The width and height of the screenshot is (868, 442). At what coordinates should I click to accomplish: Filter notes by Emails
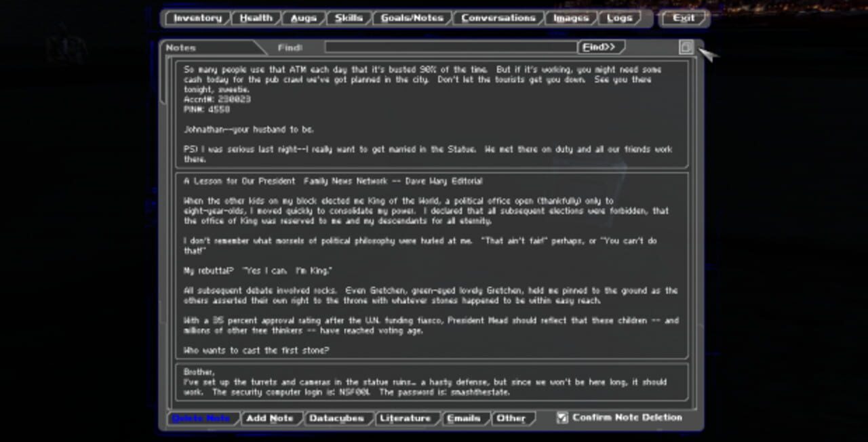coord(465,418)
